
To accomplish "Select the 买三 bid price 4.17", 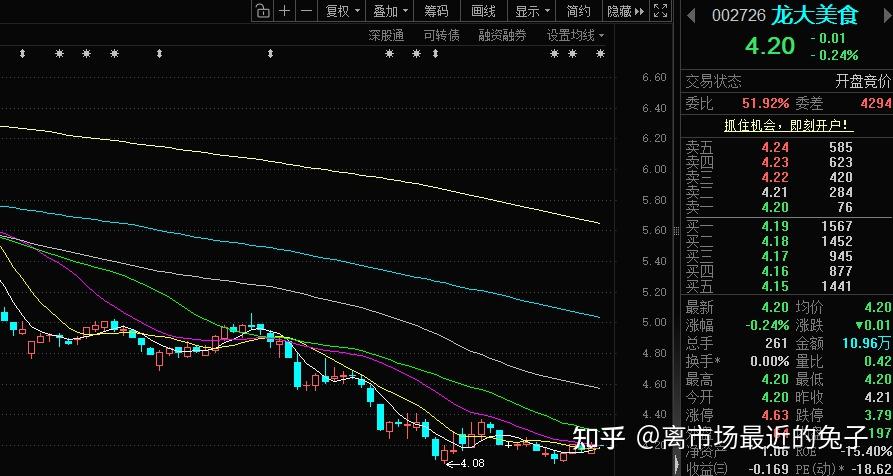I will tap(773, 256).
